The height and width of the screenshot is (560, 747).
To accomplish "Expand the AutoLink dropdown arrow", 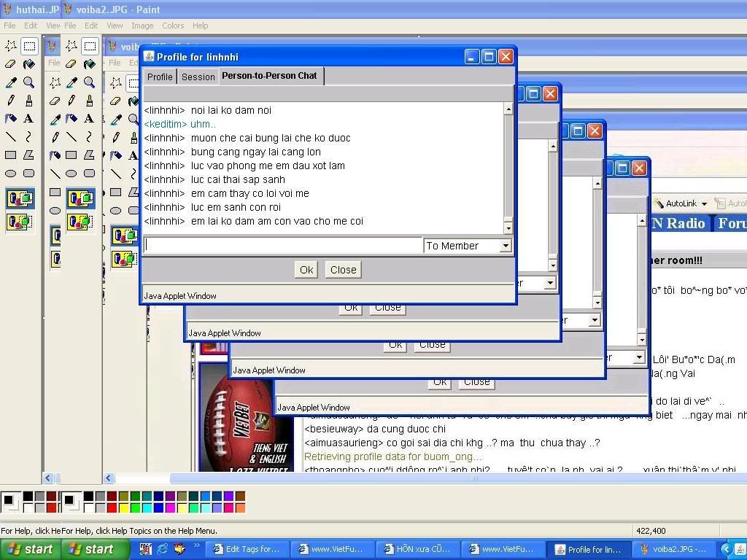I will coord(704,204).
